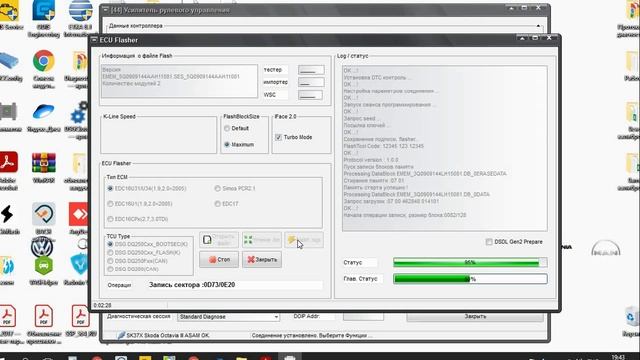Select EDC17 ECM type radio

click(218, 204)
